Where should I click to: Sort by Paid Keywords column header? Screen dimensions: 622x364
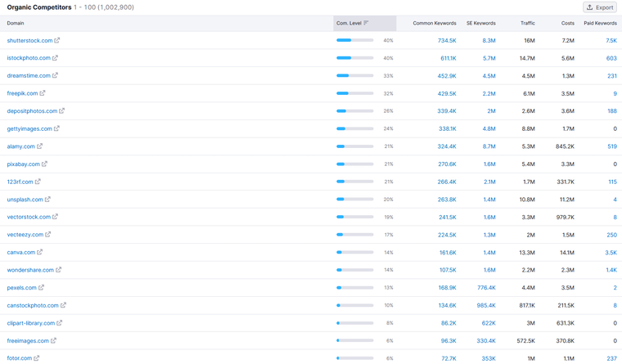click(600, 23)
